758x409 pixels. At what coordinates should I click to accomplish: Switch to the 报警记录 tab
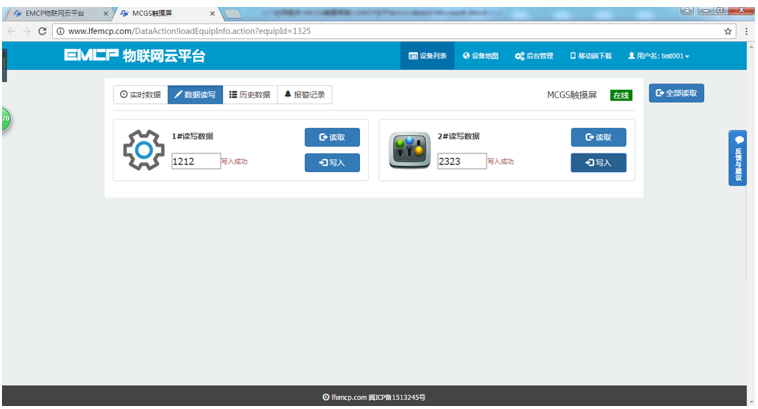[305, 94]
